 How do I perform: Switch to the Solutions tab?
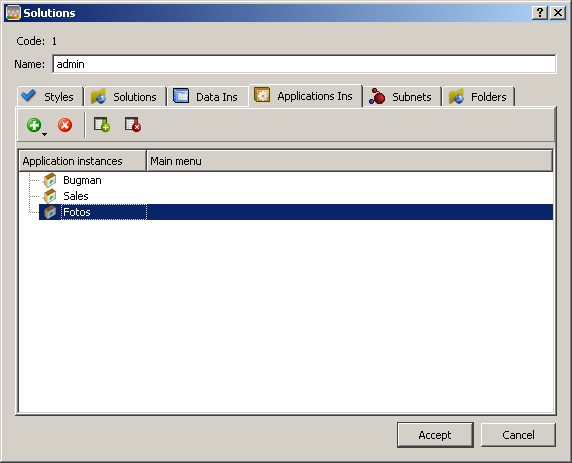tap(125, 97)
